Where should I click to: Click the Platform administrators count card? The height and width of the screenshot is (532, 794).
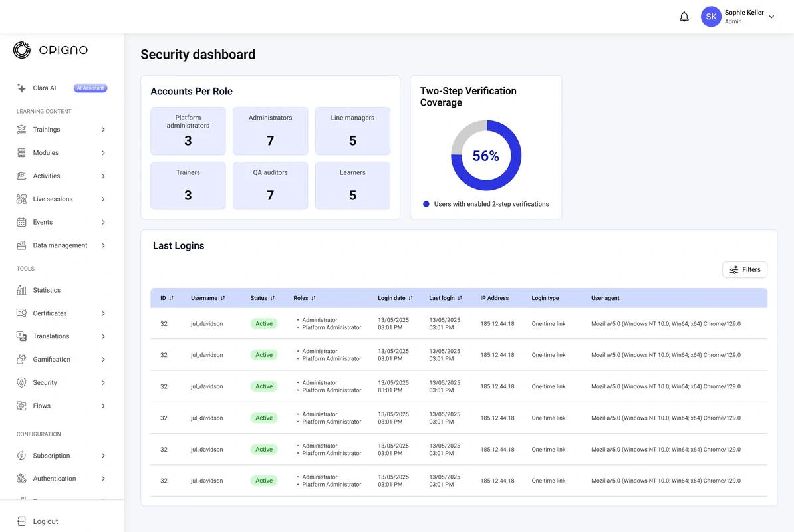pos(188,131)
